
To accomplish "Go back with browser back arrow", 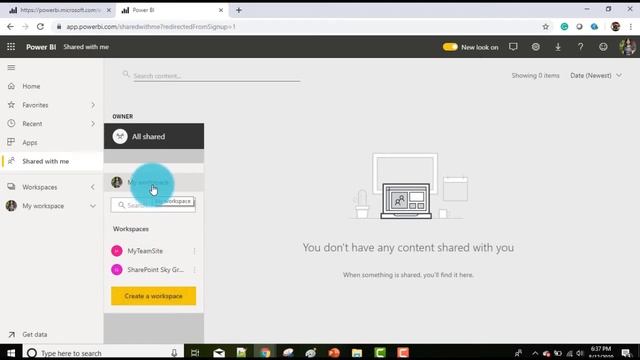I will pos(10,27).
